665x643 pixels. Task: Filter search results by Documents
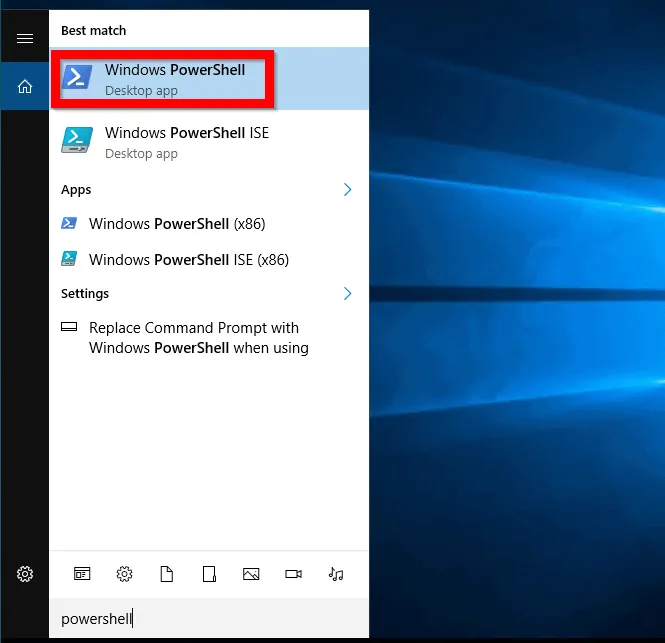(167, 574)
